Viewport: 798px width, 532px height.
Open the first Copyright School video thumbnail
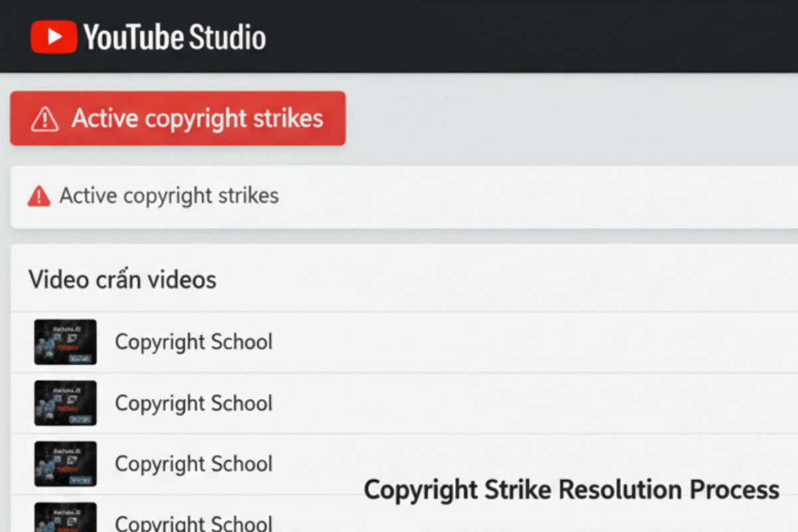[65, 342]
